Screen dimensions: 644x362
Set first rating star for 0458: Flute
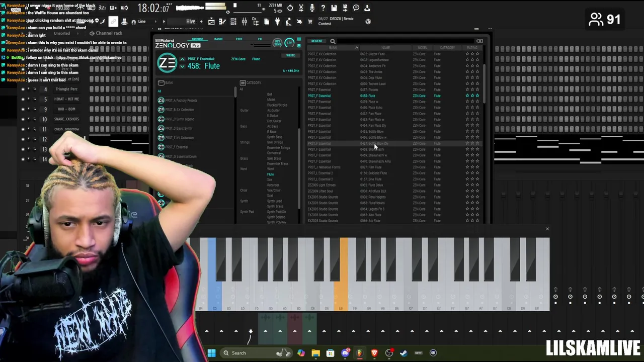pyautogui.click(x=467, y=96)
